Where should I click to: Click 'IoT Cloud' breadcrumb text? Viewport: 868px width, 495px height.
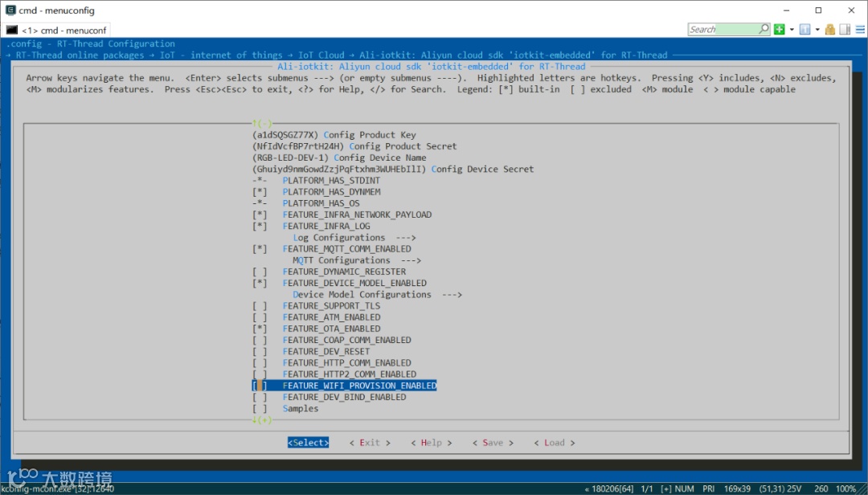321,55
